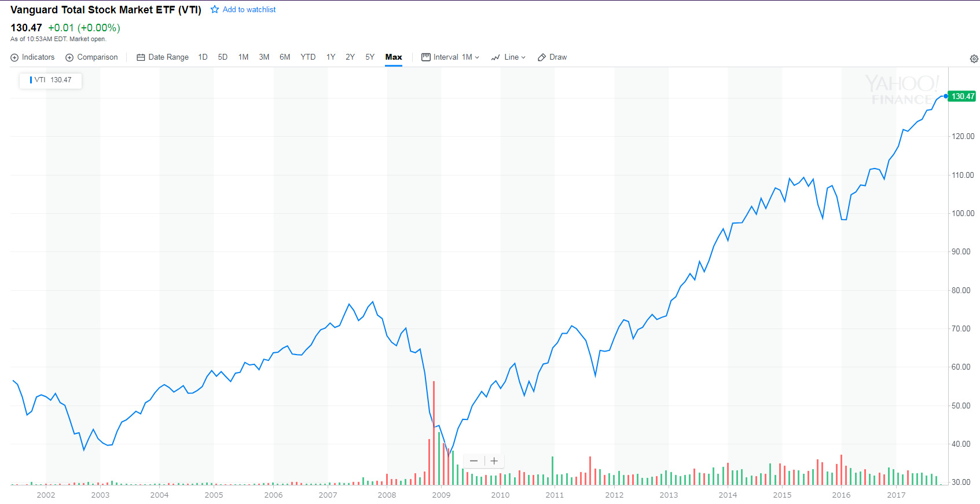Select the YTD time range

[x=308, y=57]
